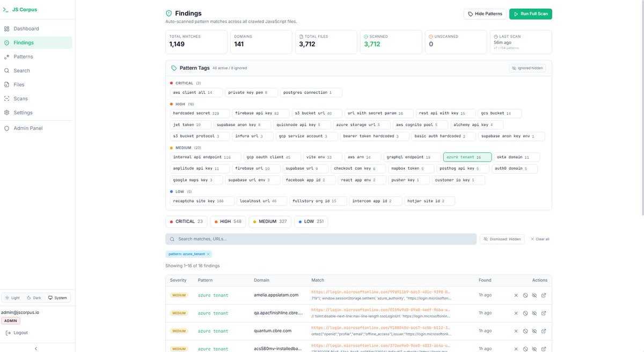Switch theme to System
The image size is (644, 352).
click(x=57, y=297)
